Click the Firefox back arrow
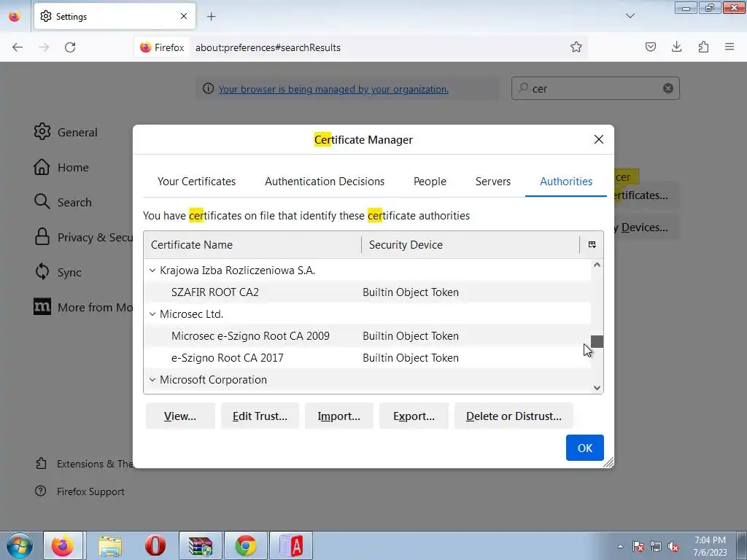The image size is (747, 560). [18, 47]
